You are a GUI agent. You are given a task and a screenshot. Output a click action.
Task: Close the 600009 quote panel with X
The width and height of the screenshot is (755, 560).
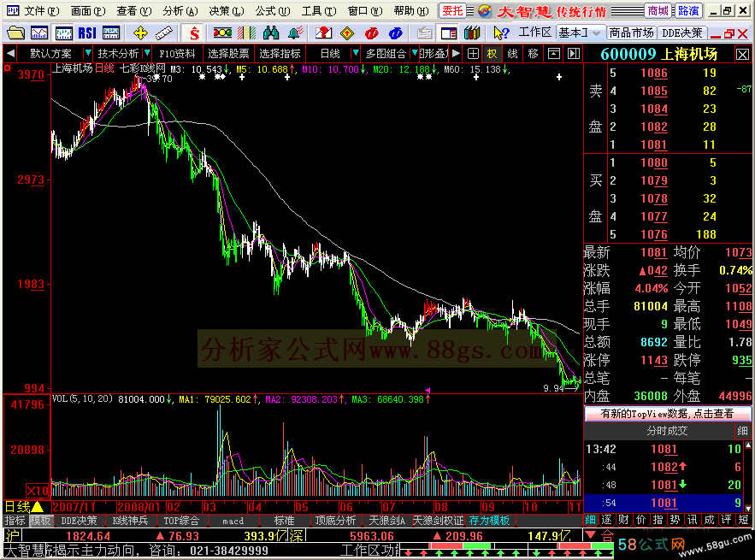coord(742,55)
